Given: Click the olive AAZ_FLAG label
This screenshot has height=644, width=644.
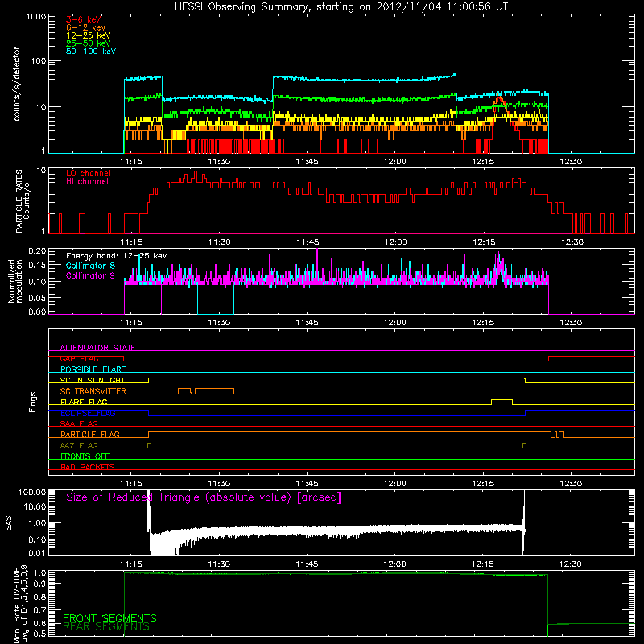Looking at the screenshot, I should click(79, 445).
